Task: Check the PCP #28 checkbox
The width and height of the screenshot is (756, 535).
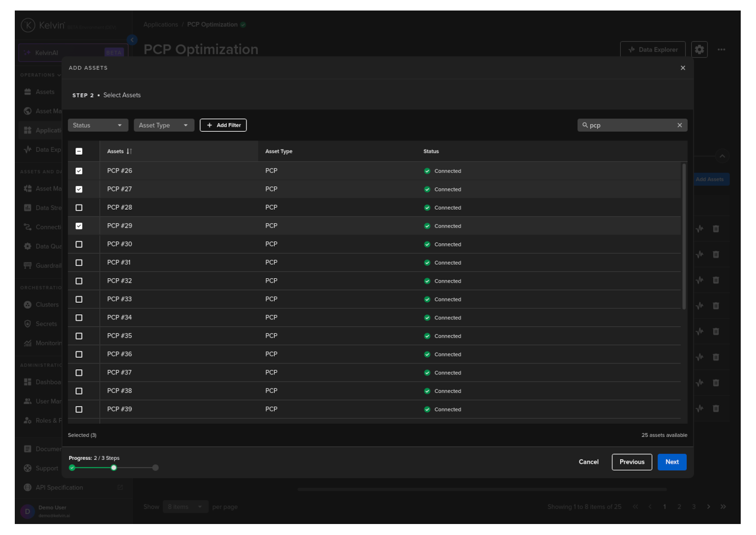Action: tap(79, 208)
